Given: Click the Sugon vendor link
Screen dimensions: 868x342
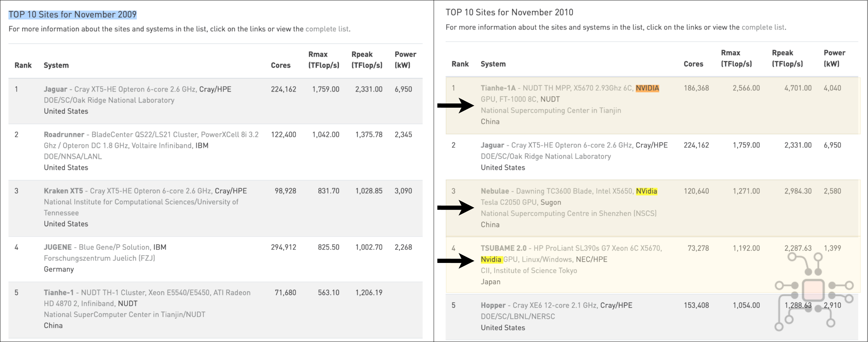Looking at the screenshot, I should (x=551, y=202).
